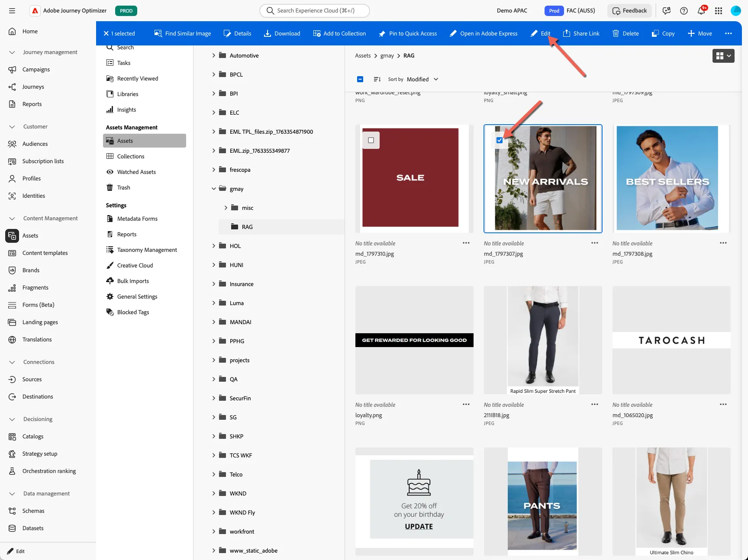Click Edit at bottom of sidebar
This screenshot has height=560, width=748.
pos(16,551)
